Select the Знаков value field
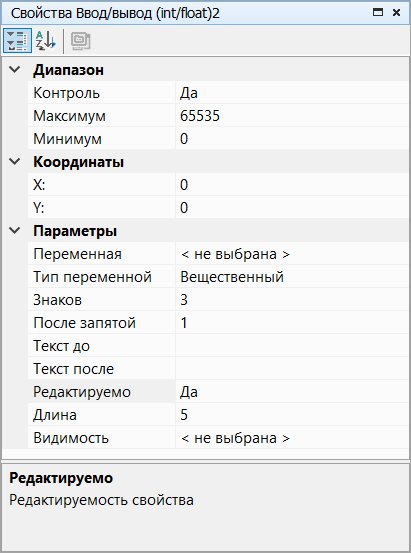Viewport: 411px width, 553px height. click(x=292, y=300)
